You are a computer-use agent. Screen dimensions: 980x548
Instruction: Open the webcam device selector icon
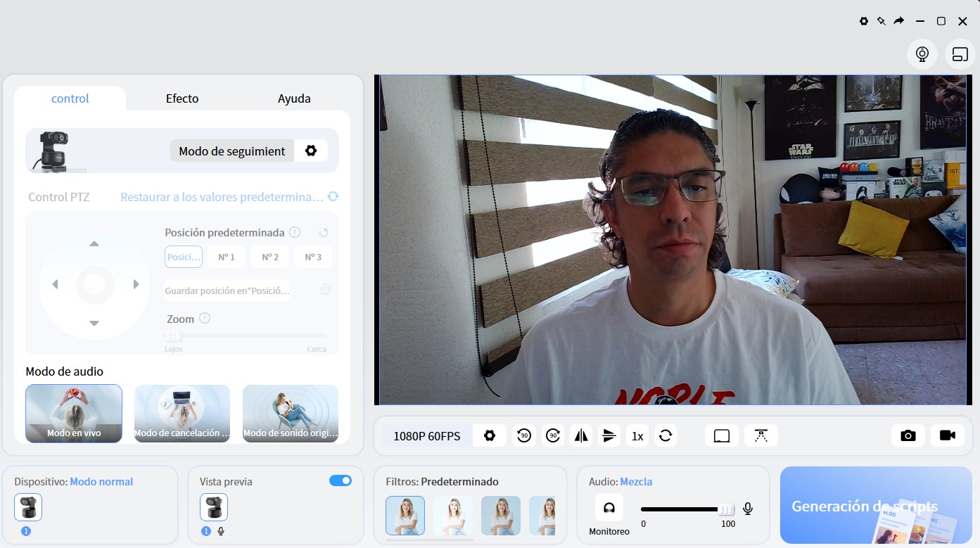coord(922,53)
